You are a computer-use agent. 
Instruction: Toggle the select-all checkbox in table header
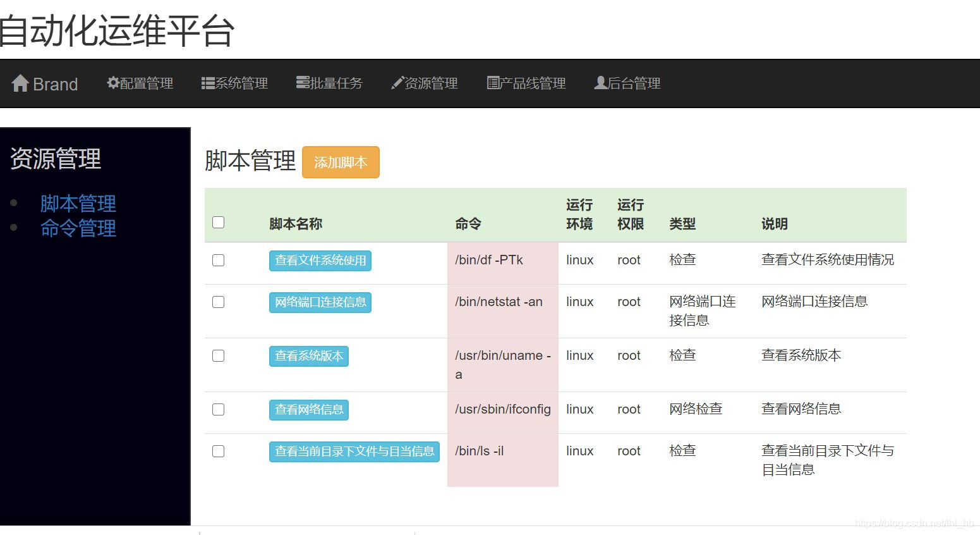(219, 222)
